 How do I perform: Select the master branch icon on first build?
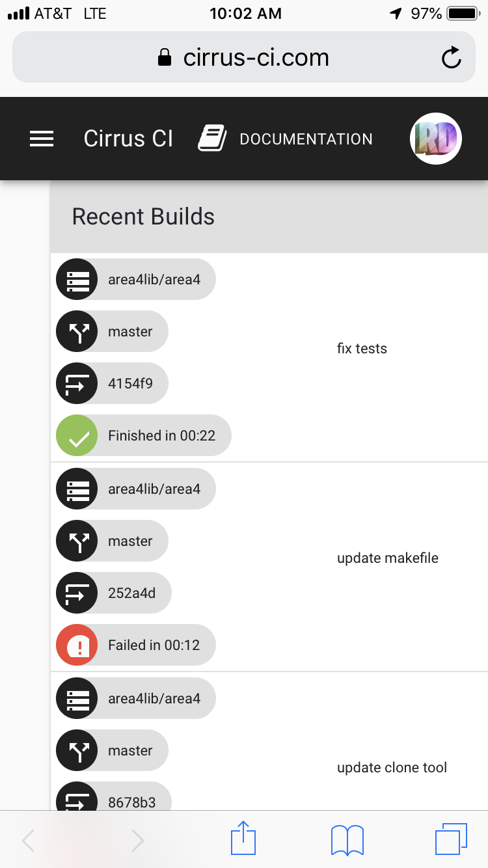(77, 331)
